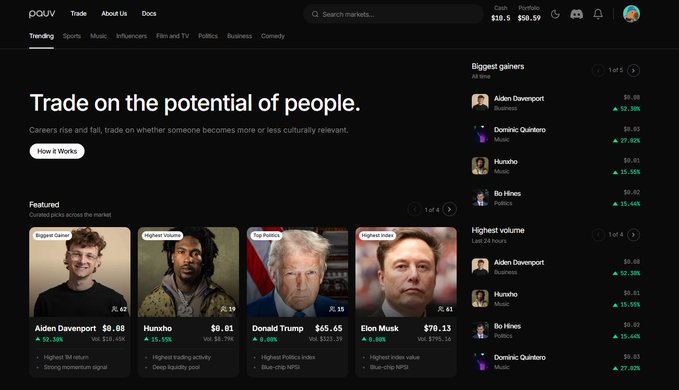This screenshot has height=390, width=679.
Task: Click Dominic Quintero avatar in Biggest gainers
Action: pos(480,134)
